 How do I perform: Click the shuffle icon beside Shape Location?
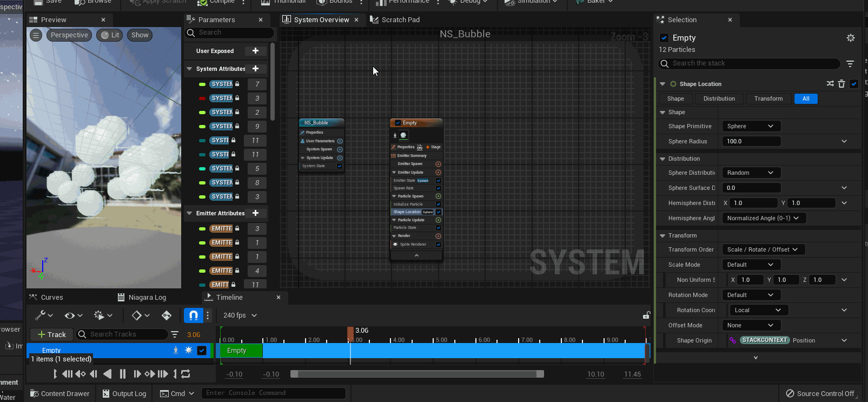830,84
